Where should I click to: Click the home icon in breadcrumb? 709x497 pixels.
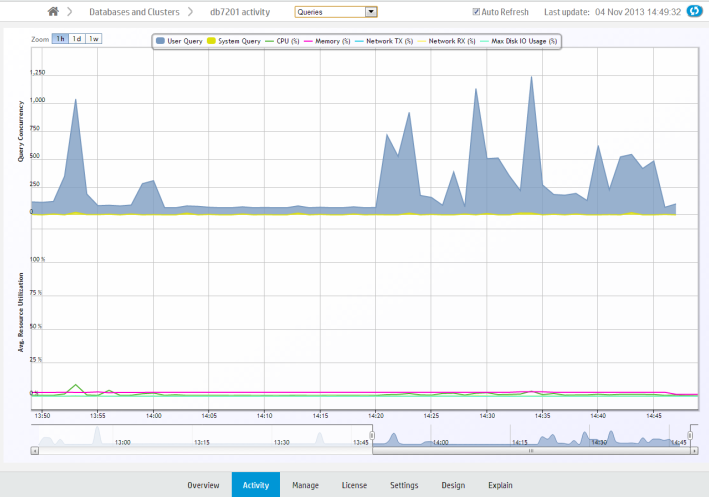click(54, 12)
